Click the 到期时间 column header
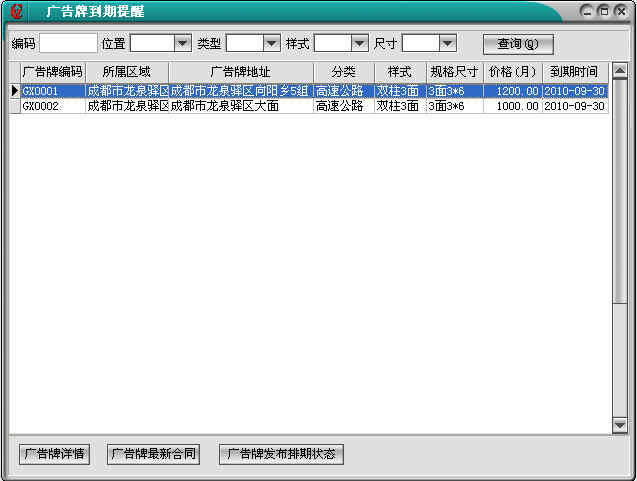Viewport: 637px width, 481px height. (575, 72)
